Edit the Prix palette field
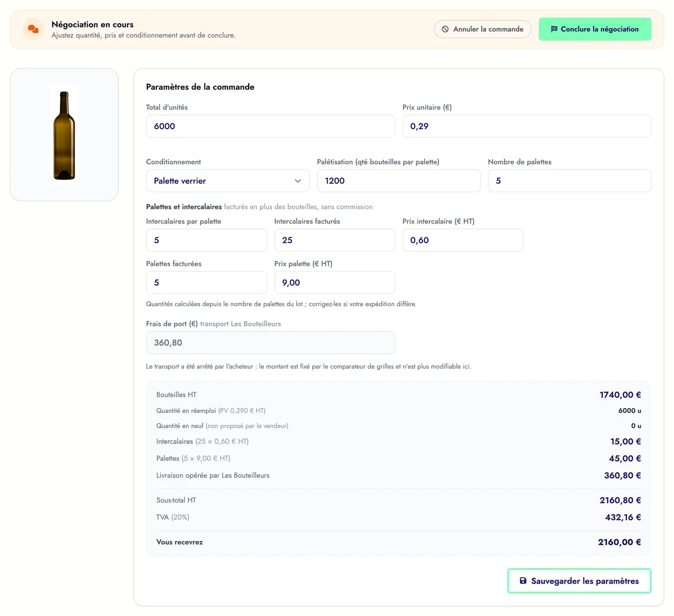The width and height of the screenshot is (674, 616). coord(334,282)
